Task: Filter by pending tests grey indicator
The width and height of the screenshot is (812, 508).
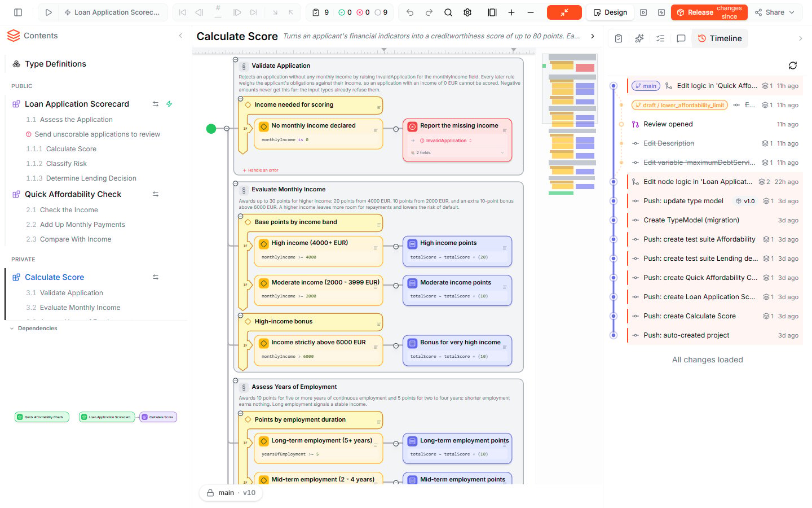Action: click(x=381, y=12)
